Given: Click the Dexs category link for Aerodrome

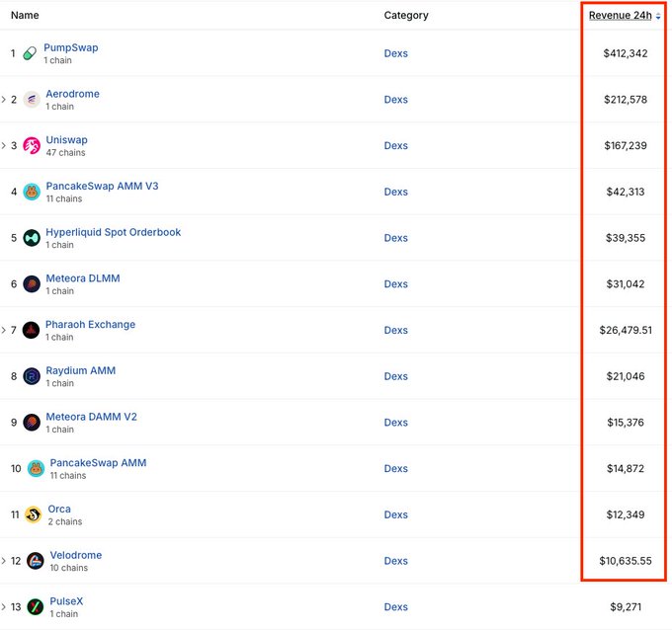Looking at the screenshot, I should (x=395, y=100).
